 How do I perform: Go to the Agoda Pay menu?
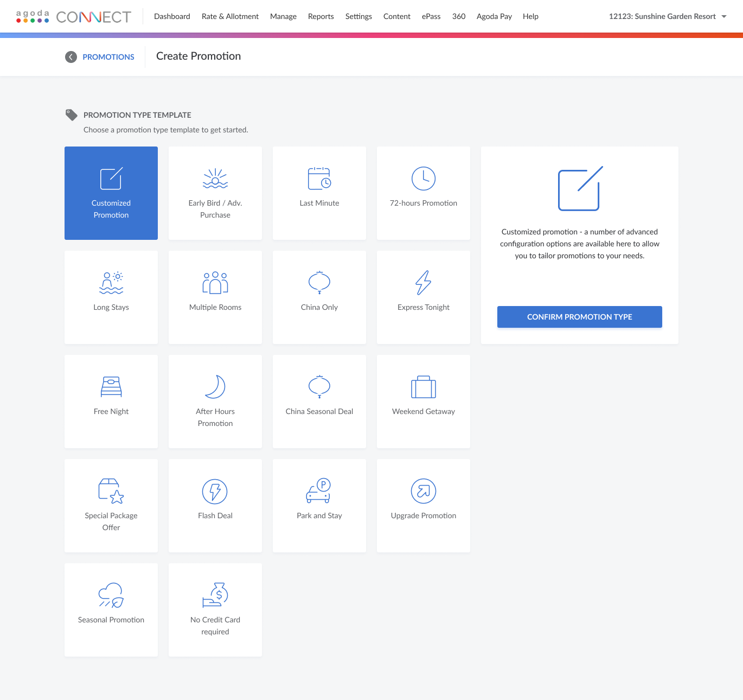pyautogui.click(x=494, y=16)
